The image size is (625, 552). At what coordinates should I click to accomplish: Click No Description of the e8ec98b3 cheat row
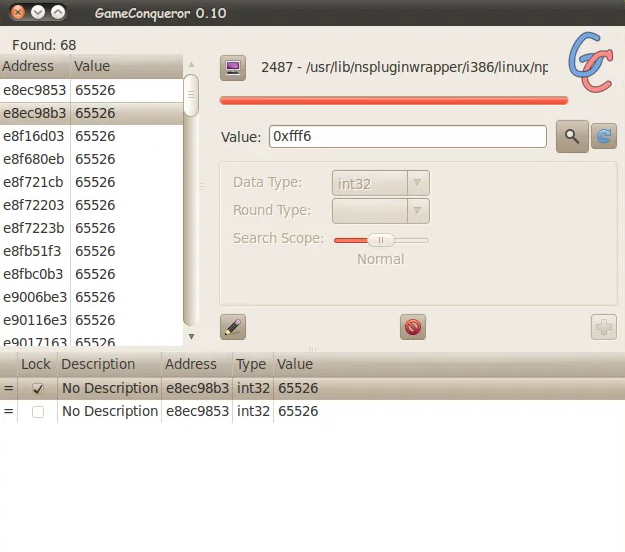pyautogui.click(x=110, y=388)
